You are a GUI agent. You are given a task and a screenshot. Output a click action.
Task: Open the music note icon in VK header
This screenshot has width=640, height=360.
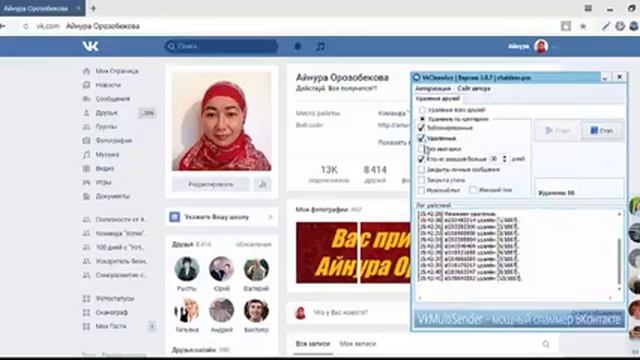[320, 47]
